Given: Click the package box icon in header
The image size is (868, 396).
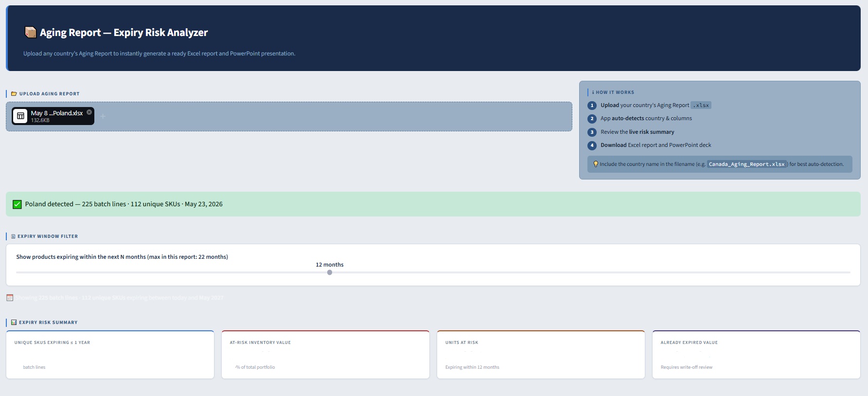Looking at the screenshot, I should (31, 32).
